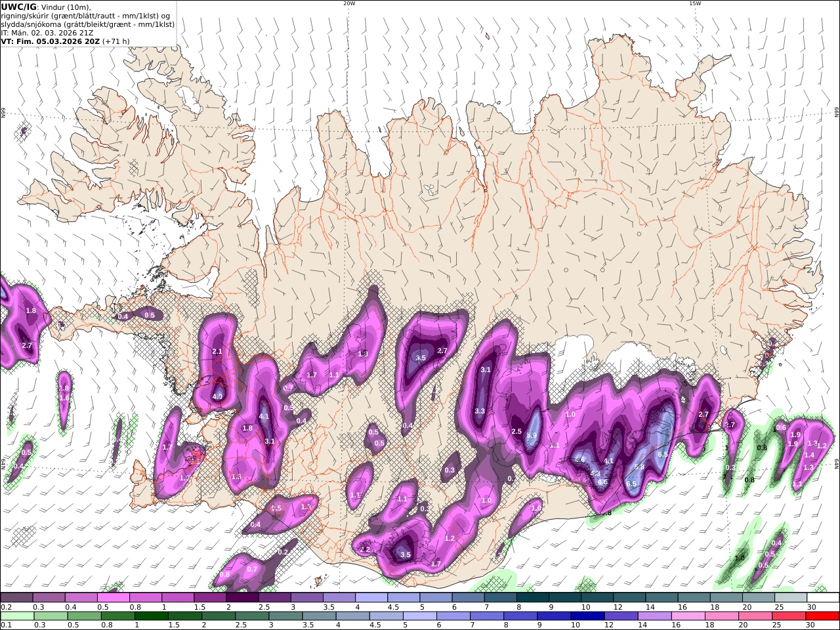Select the lightest green rain swatch 0.1–0.3
Viewport: 840px width, 630px height.
[x=17, y=616]
